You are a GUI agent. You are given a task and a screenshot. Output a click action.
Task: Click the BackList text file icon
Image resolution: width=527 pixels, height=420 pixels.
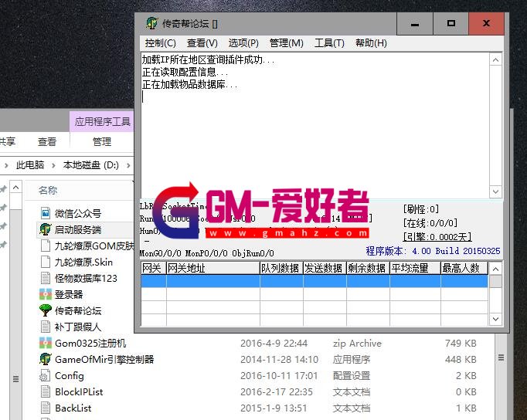[x=46, y=408]
